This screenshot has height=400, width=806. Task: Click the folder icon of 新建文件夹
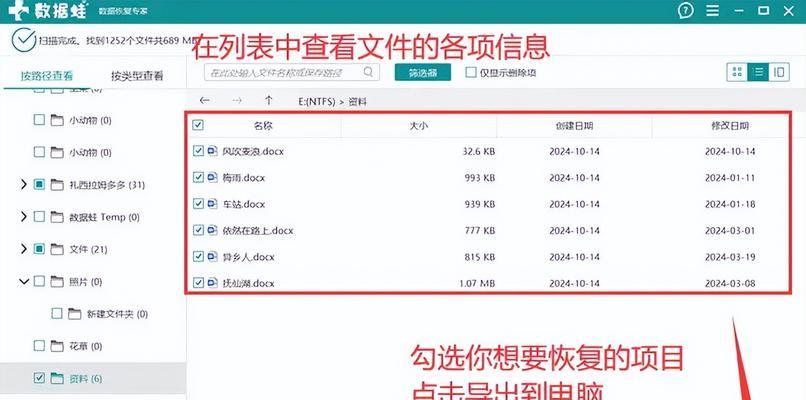point(75,314)
